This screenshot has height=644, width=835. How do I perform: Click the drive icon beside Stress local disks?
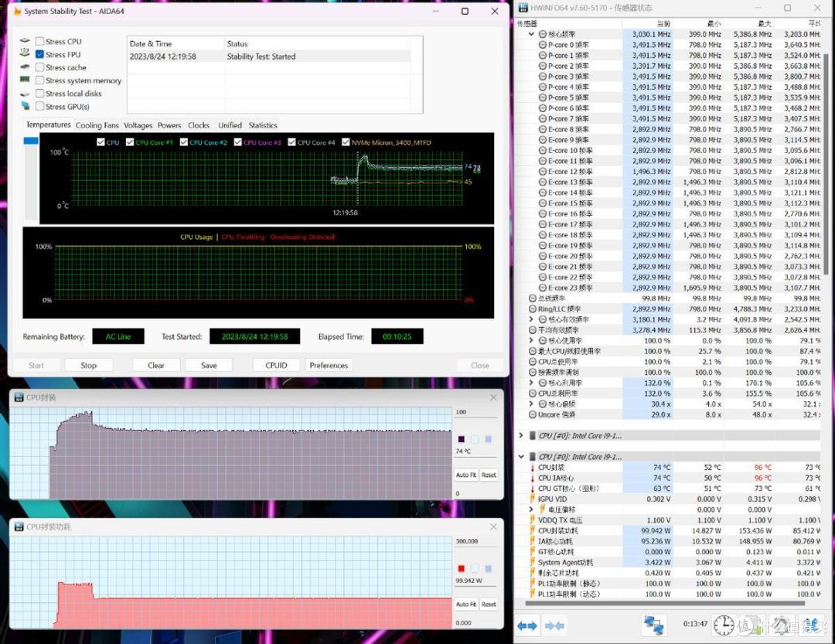pos(25,94)
